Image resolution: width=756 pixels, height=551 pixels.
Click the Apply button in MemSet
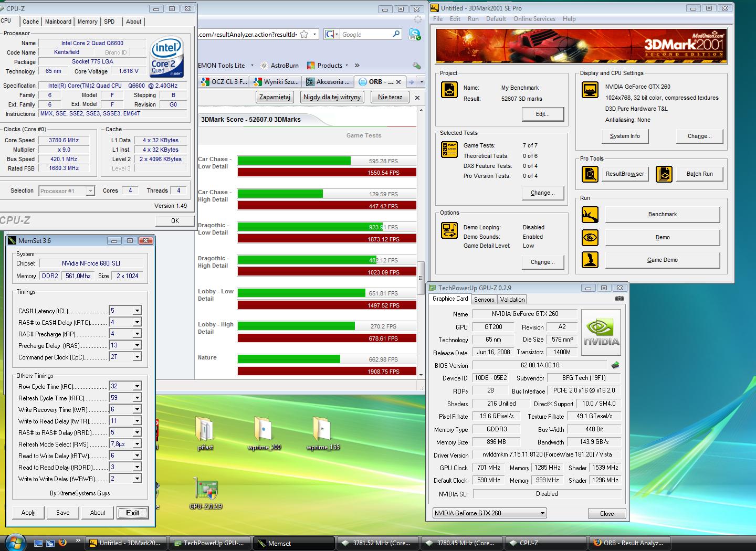28,513
